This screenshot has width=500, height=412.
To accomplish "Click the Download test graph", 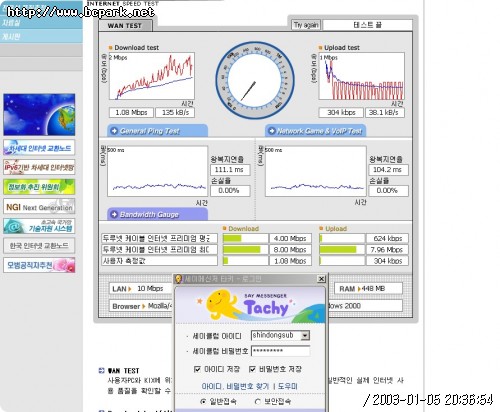I will (x=152, y=76).
